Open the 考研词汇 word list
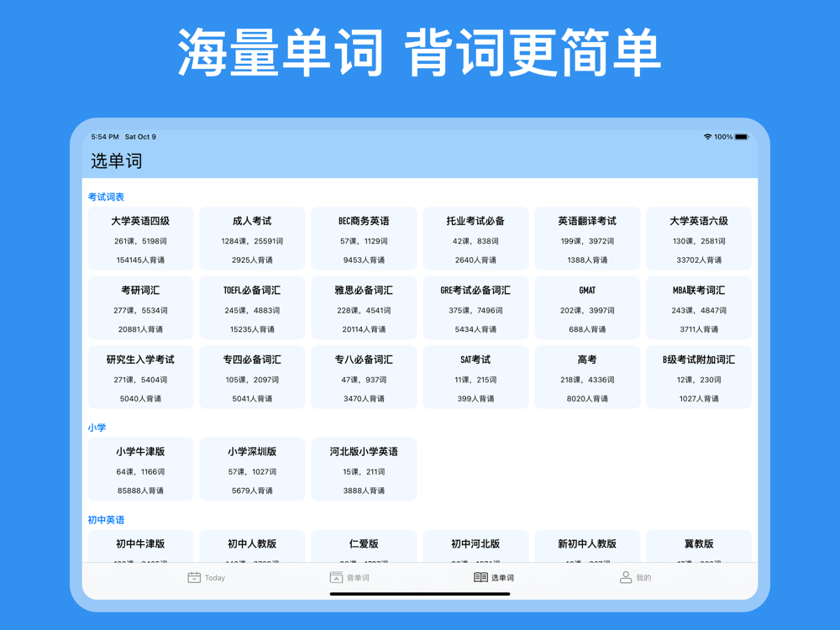Image resolution: width=840 pixels, height=630 pixels. 140,307
